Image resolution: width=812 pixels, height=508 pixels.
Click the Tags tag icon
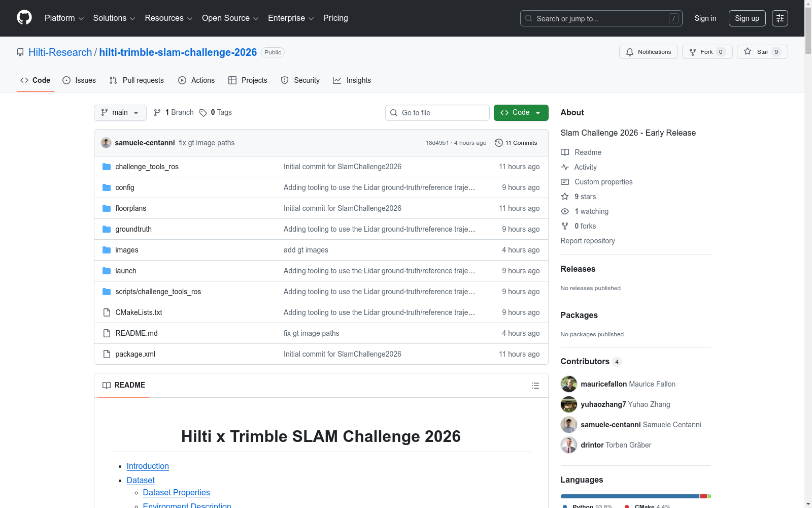pyautogui.click(x=203, y=113)
